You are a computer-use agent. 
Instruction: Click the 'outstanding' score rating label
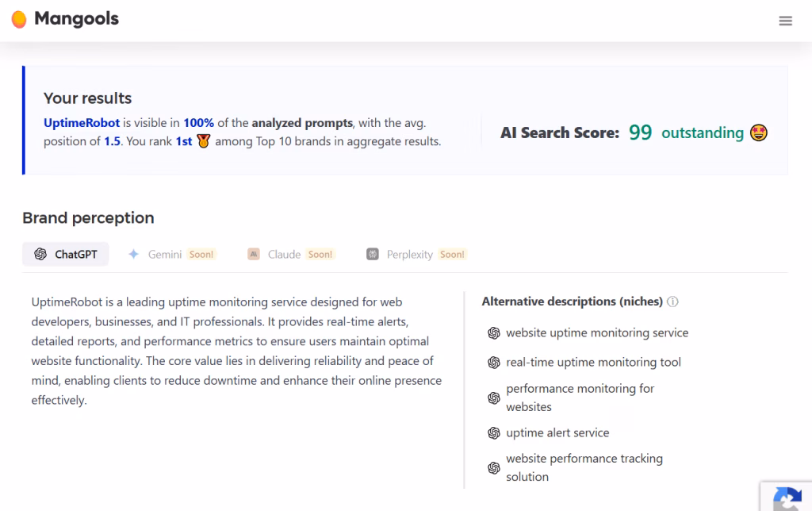[702, 133]
